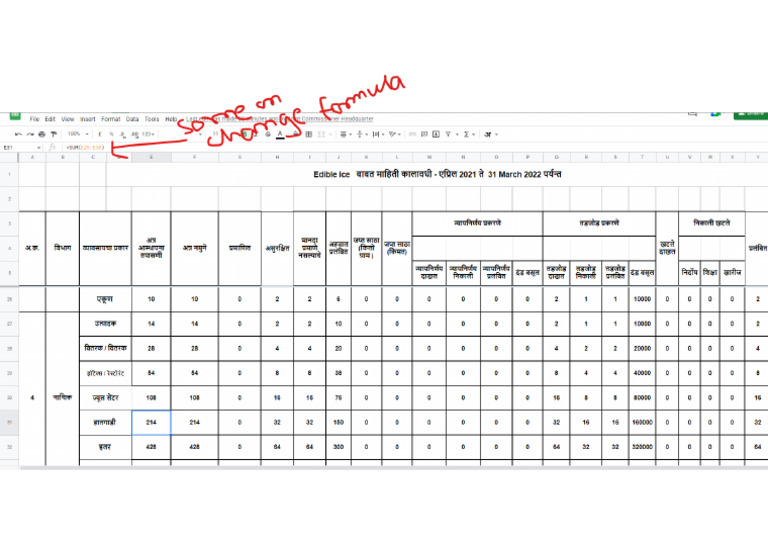Select the हॉटेल / रेस्टोरंट cell
Viewport: 768px width, 543px height.
click(105, 373)
